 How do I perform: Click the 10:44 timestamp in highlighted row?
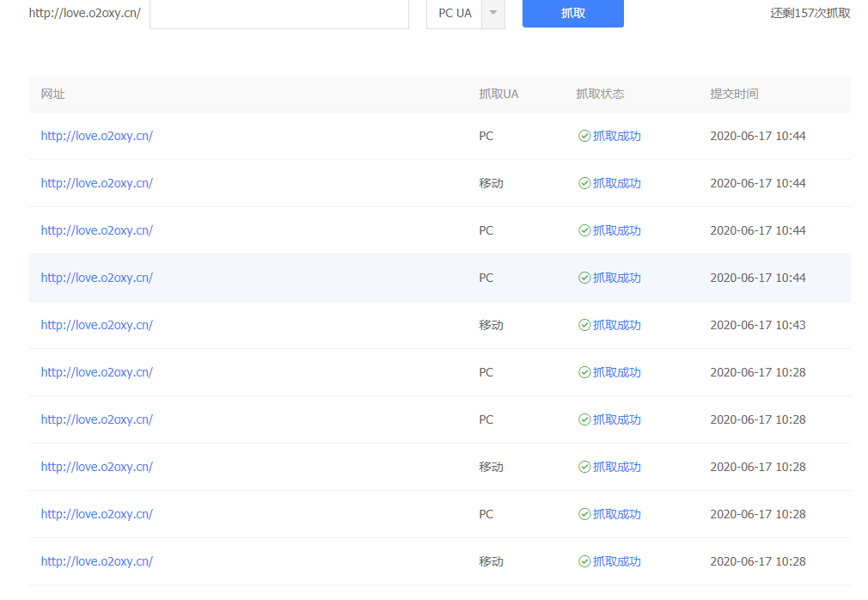click(758, 278)
